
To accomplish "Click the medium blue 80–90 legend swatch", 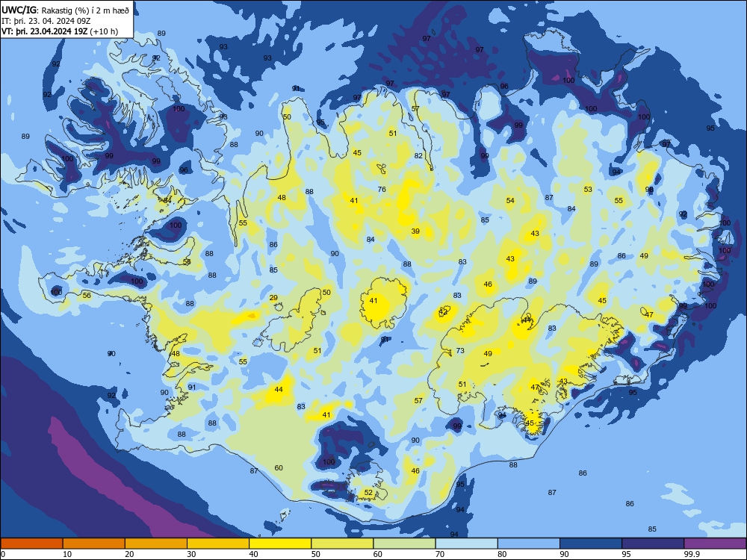I will (529, 544).
